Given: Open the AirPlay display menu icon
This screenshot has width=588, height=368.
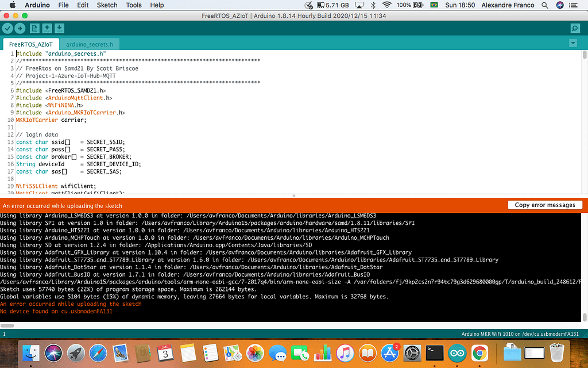Looking at the screenshot, I should pos(359,5).
